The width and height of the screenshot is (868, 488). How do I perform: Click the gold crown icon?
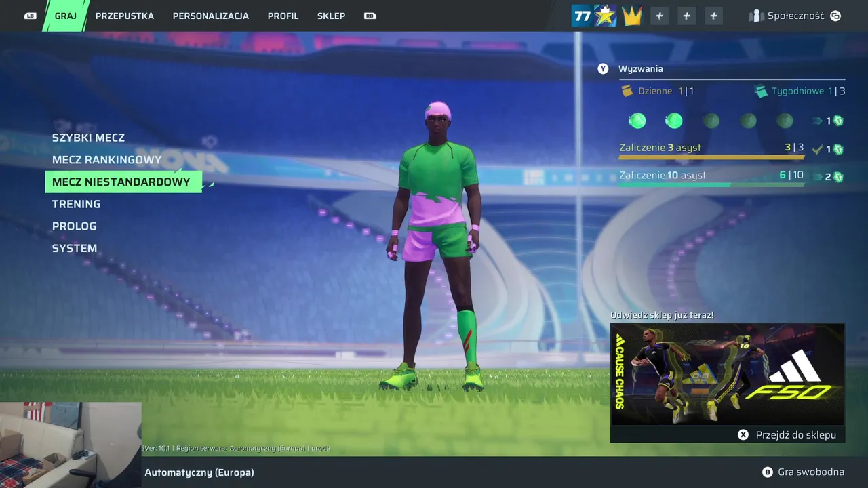(x=632, y=16)
